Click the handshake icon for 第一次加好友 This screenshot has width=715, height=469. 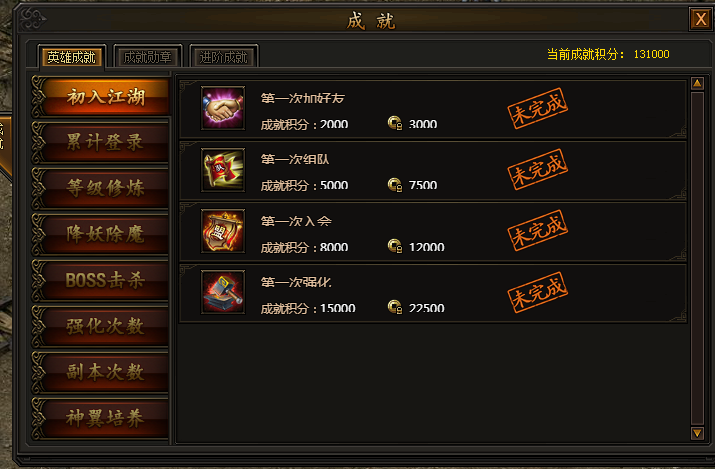223,108
